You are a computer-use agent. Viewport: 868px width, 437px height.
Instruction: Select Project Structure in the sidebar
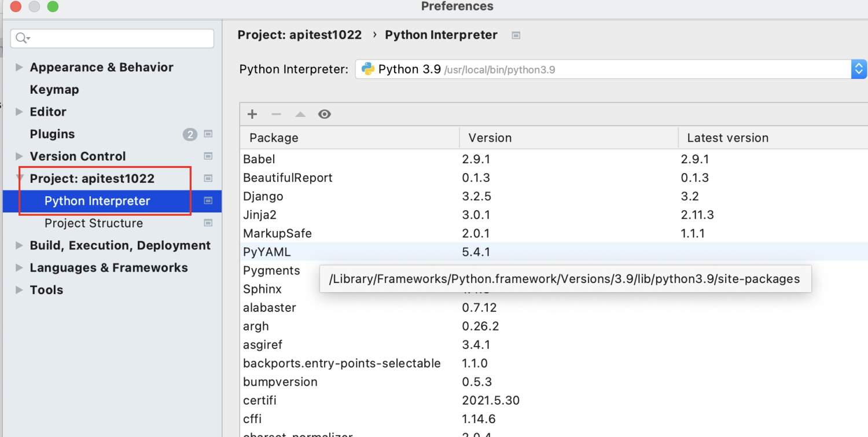94,223
